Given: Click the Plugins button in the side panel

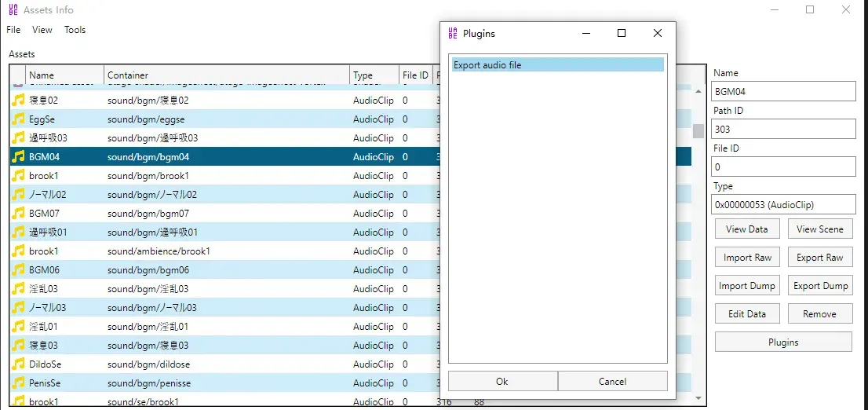Looking at the screenshot, I should (x=783, y=342).
